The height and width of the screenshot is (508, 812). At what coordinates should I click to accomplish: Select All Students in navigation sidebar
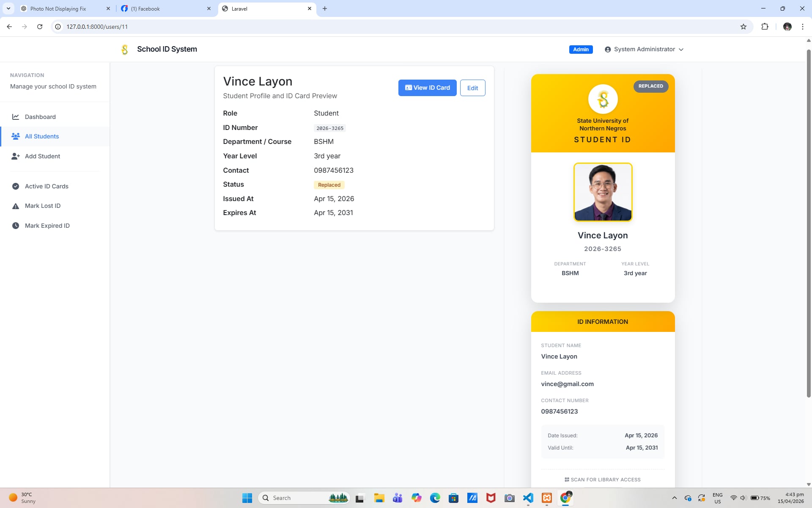click(x=42, y=136)
